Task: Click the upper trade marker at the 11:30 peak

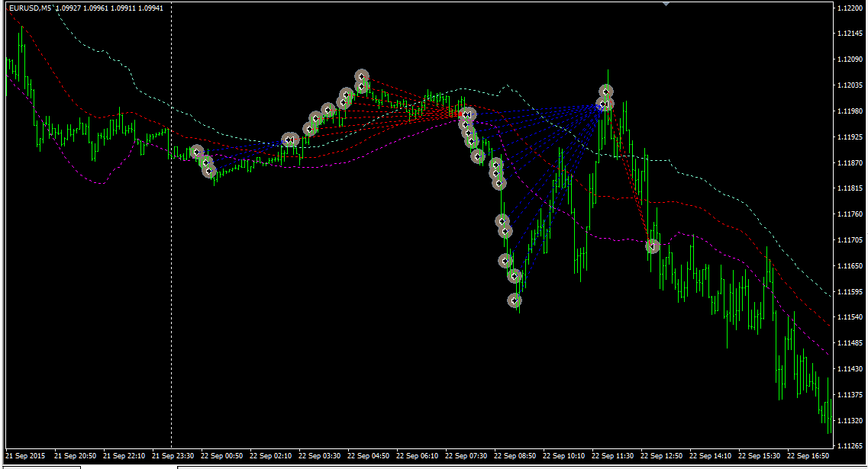Action: pos(606,92)
